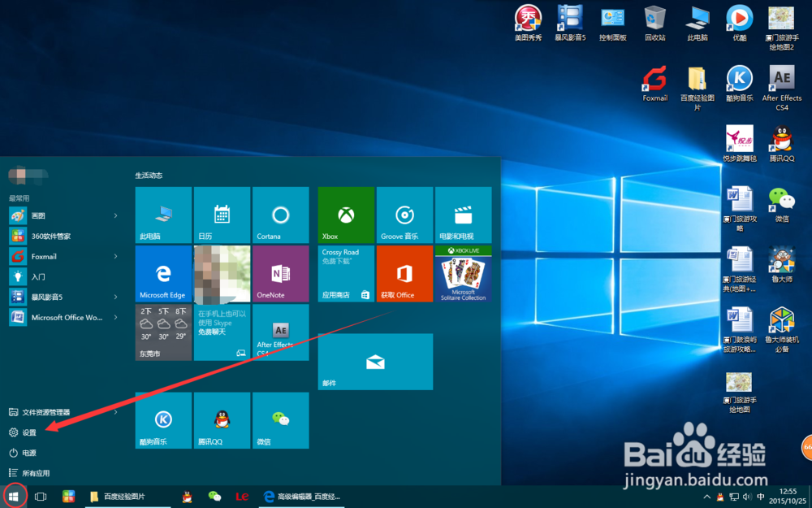Expand the 文件资源管理器 jump list arrow
The width and height of the screenshot is (812, 508).
point(116,412)
